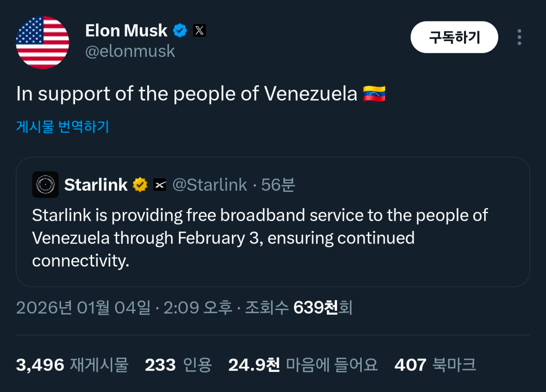Click the gold verified badge next to Starlink
The height and width of the screenshot is (392, 546).
click(x=140, y=185)
